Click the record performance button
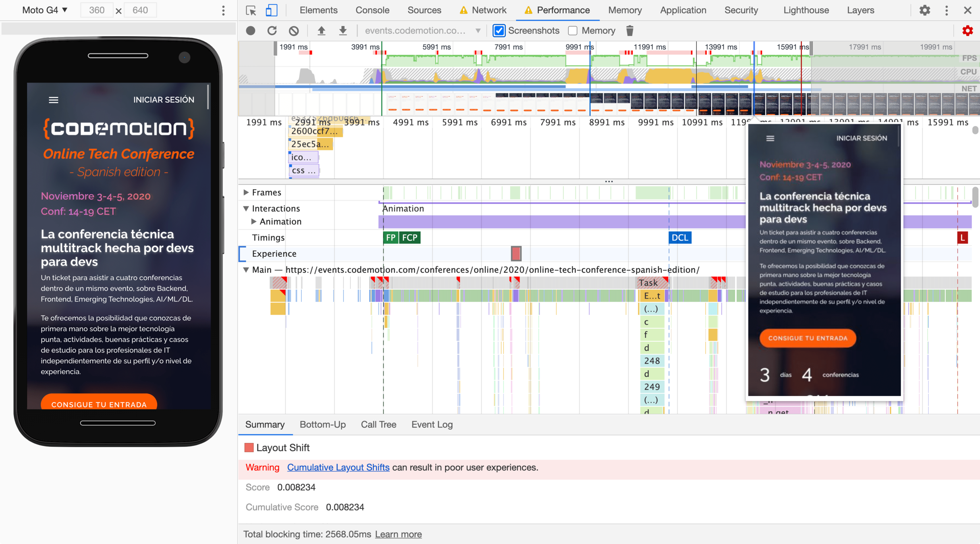The width and height of the screenshot is (980, 544). [x=251, y=31]
